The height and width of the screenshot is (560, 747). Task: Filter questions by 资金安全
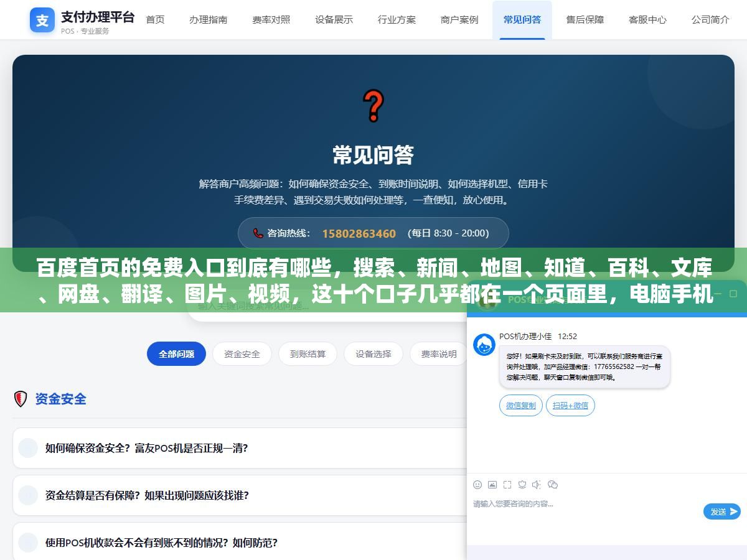[x=242, y=354]
